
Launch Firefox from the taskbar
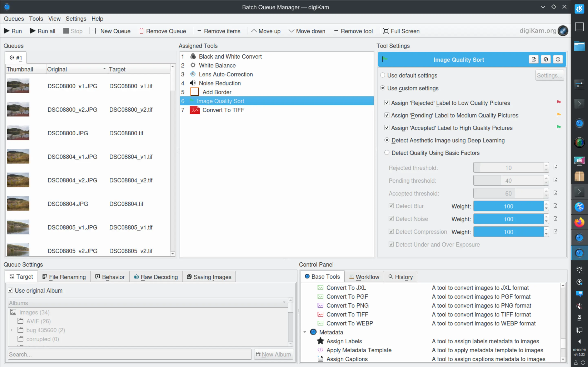[x=579, y=222]
